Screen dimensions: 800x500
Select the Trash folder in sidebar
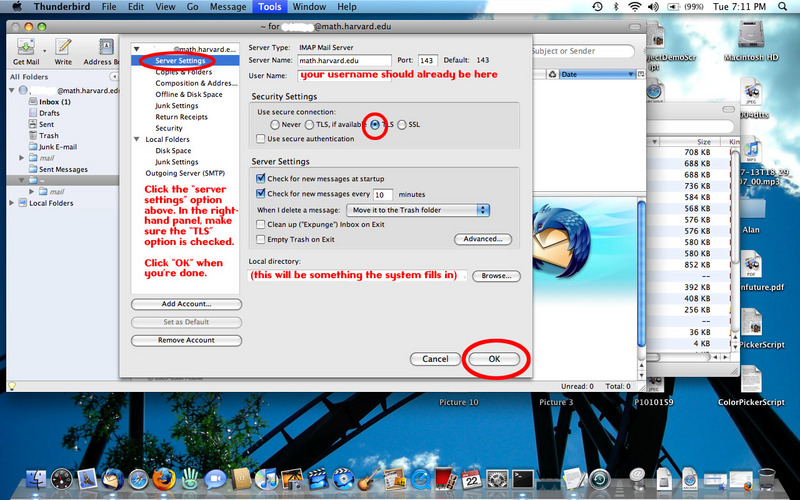48,135
